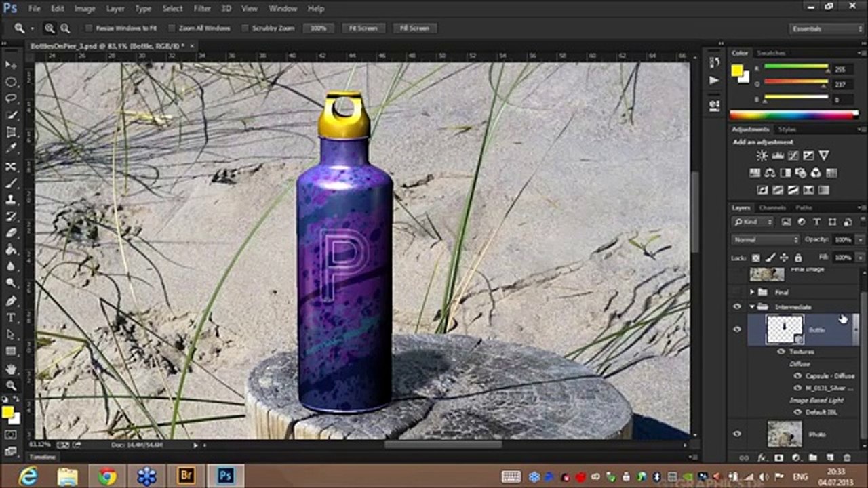
Task: Expand the Final layer group
Action: click(x=752, y=292)
